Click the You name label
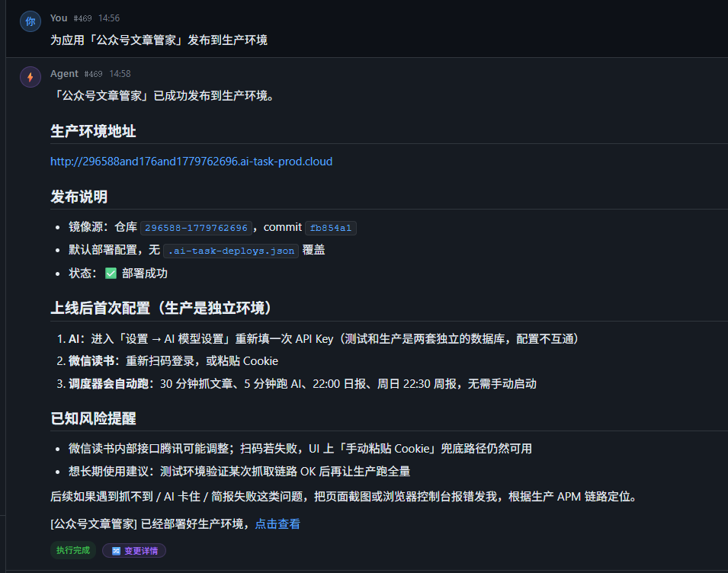Image resolution: width=728 pixels, height=573 pixels. (x=59, y=18)
